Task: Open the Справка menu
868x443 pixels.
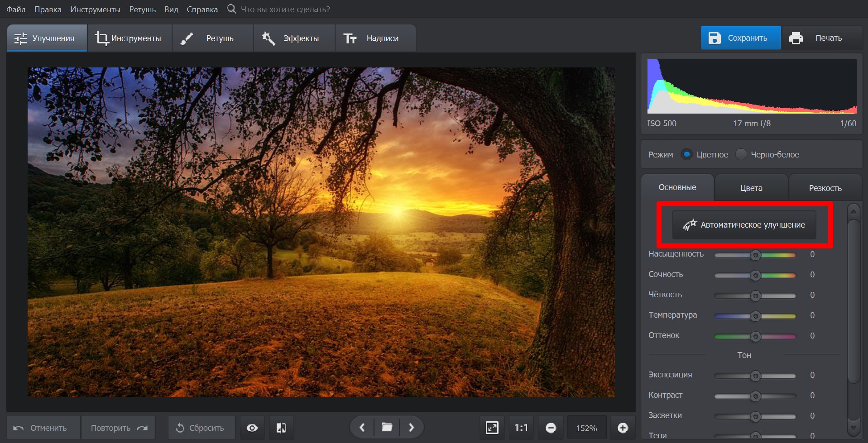Action: tap(202, 9)
